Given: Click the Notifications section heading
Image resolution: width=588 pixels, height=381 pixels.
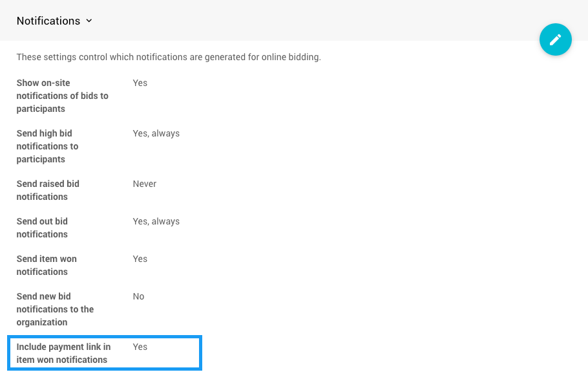Looking at the screenshot, I should [x=48, y=21].
